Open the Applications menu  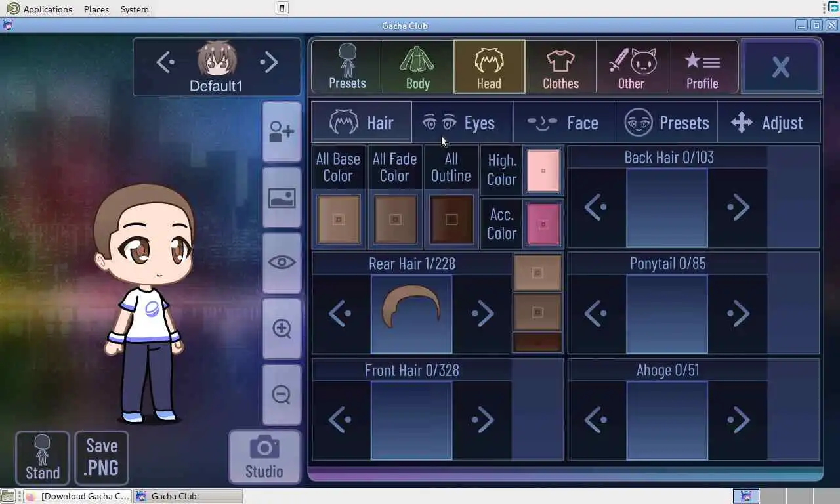coord(39,9)
